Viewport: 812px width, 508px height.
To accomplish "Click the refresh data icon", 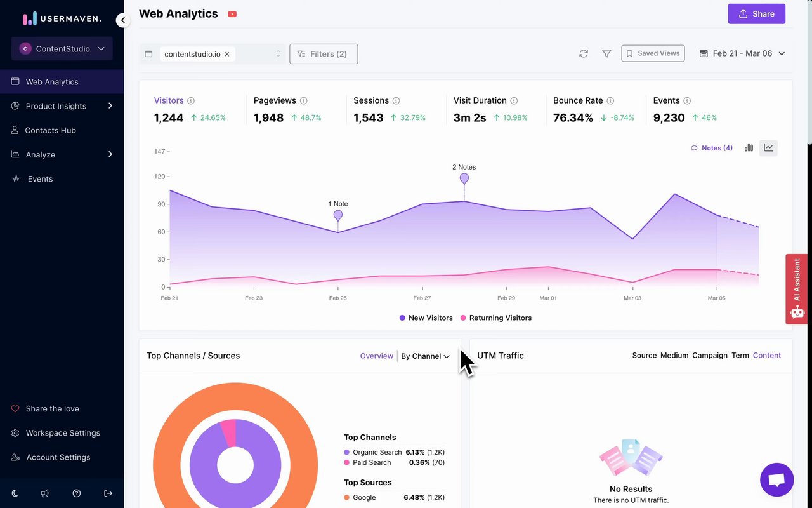I will click(x=584, y=54).
